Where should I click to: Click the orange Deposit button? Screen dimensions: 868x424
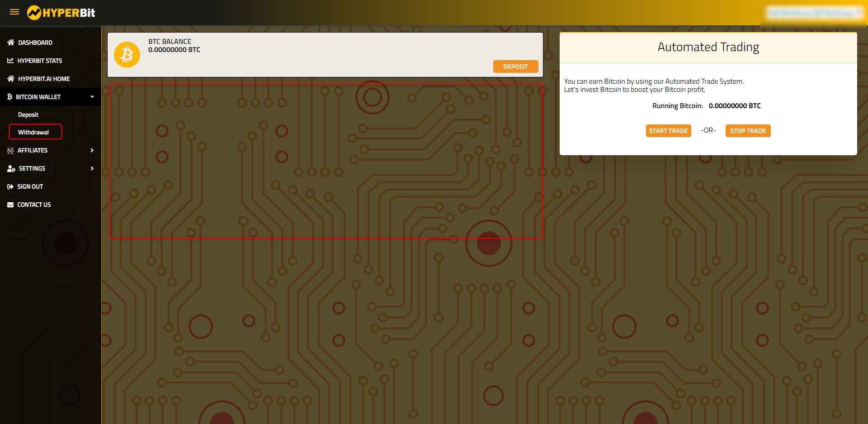tap(515, 67)
